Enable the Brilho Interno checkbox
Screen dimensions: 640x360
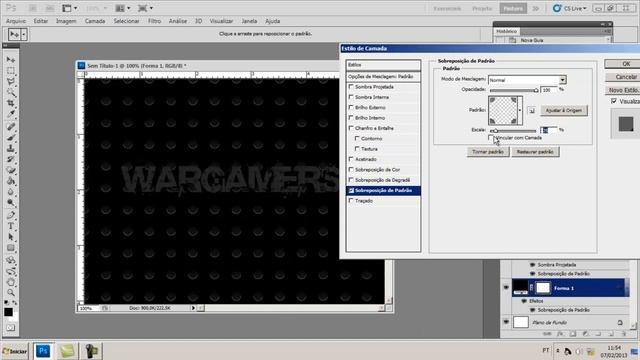pyautogui.click(x=351, y=118)
